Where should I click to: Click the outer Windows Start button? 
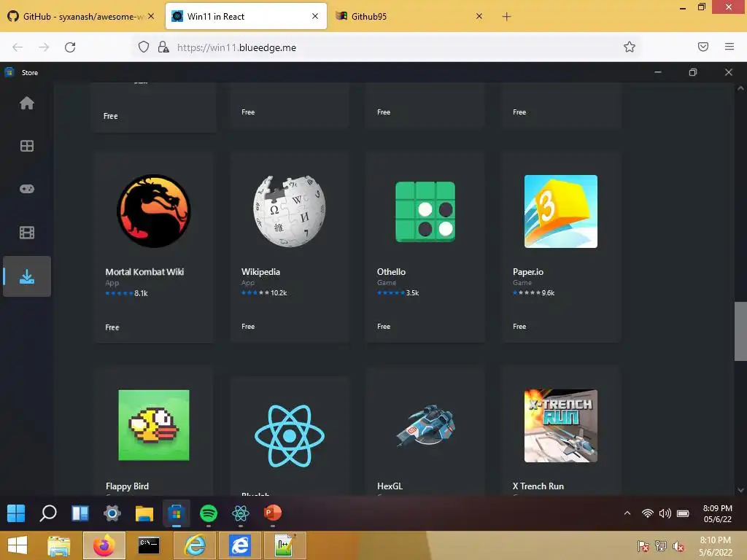pyautogui.click(x=18, y=545)
